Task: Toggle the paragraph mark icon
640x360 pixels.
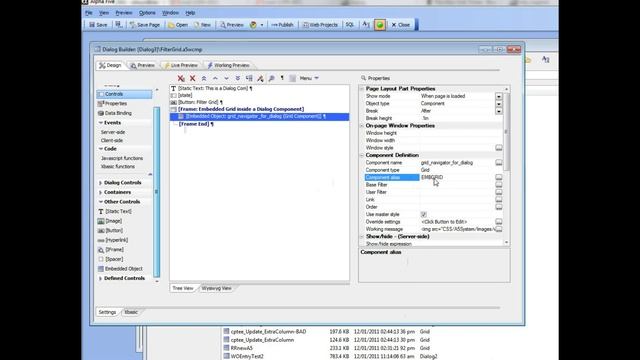Action: (282, 78)
